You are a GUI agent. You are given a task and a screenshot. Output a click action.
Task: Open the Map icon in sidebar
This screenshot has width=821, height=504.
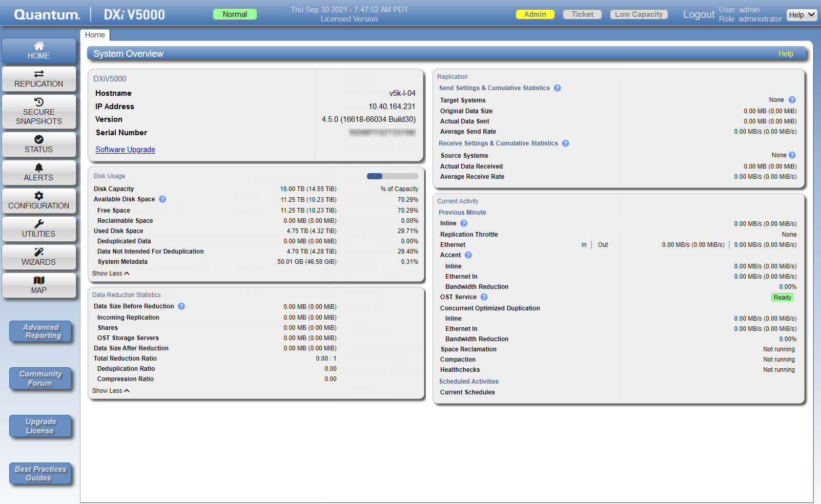(39, 281)
